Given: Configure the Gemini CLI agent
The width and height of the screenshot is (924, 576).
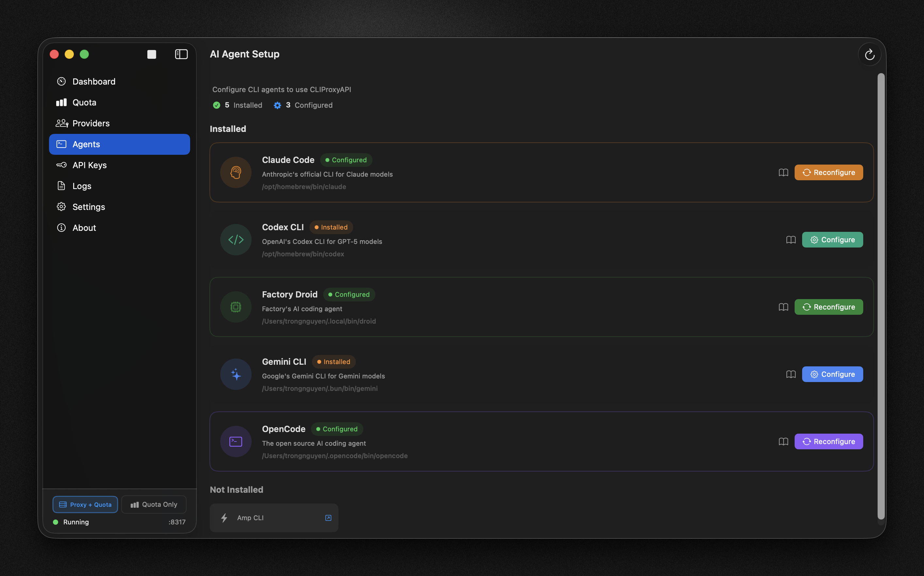Looking at the screenshot, I should pyautogui.click(x=832, y=374).
